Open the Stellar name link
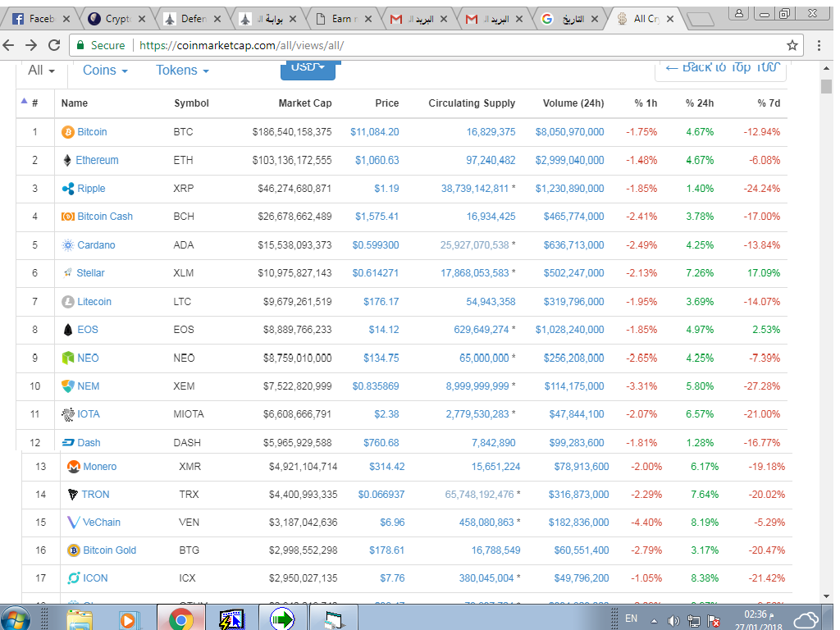The height and width of the screenshot is (630, 840). tap(90, 273)
